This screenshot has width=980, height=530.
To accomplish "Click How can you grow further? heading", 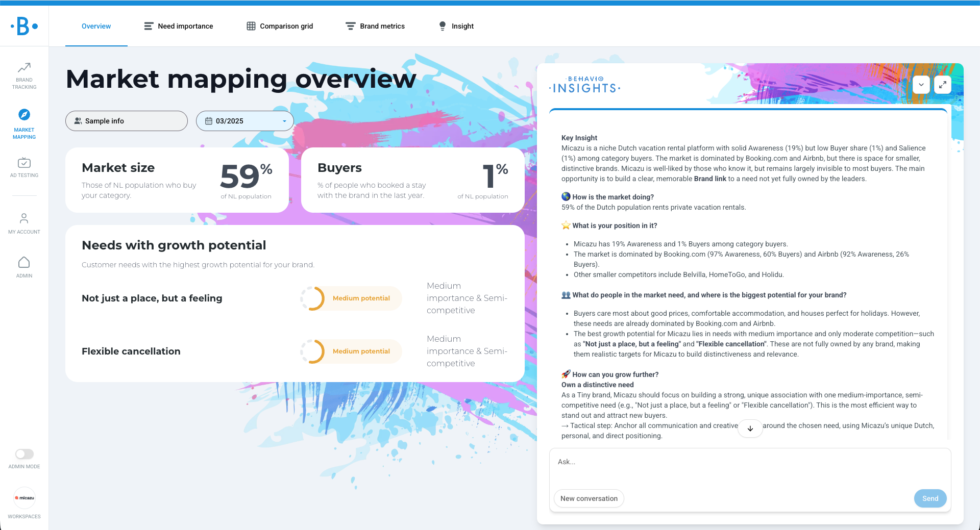I will (616, 374).
